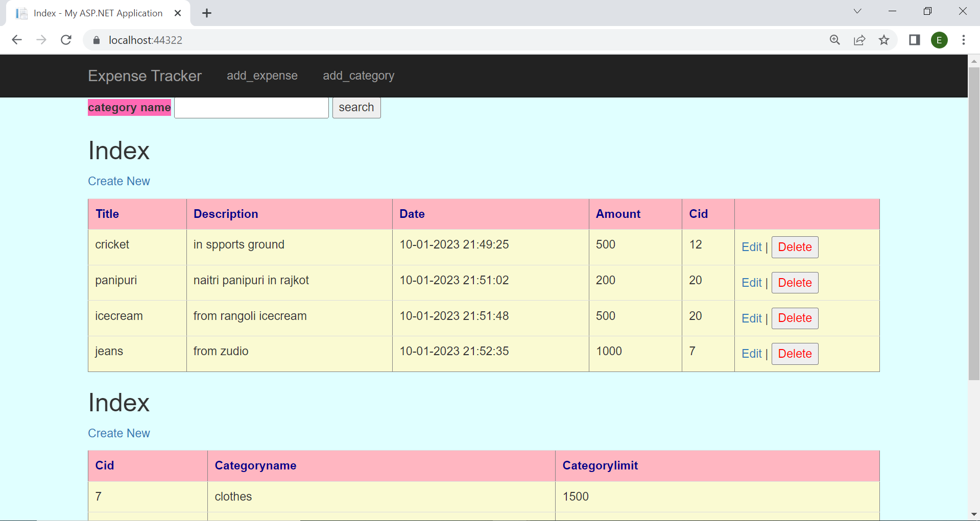Click the search button
This screenshot has height=521, width=980.
(356, 108)
